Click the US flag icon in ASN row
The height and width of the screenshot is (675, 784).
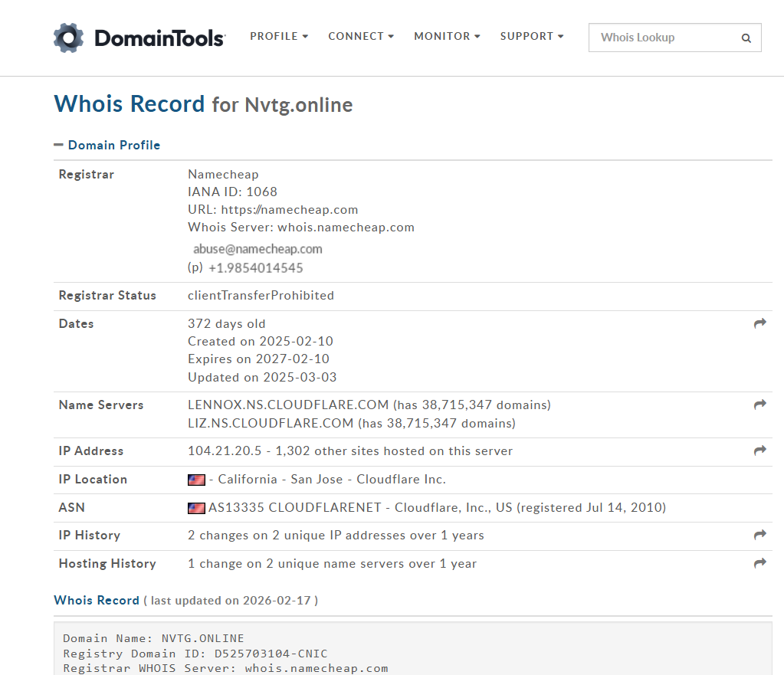click(196, 508)
